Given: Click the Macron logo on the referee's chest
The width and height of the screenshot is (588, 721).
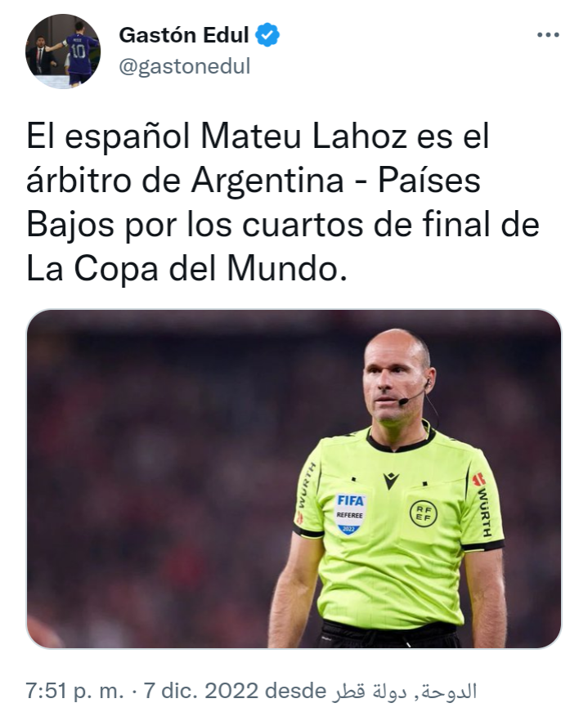Looking at the screenshot, I should click(x=391, y=481).
